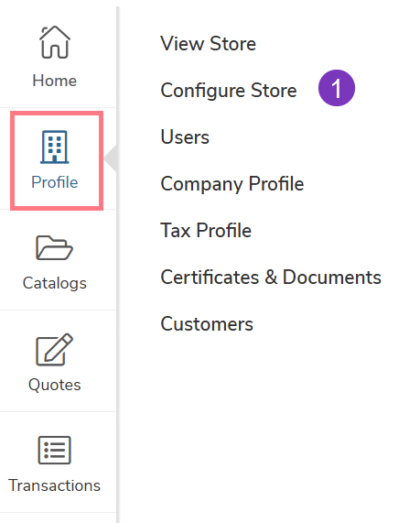Image resolution: width=420 pixels, height=523 pixels.
Task: Click the Home house icon
Action: pyautogui.click(x=55, y=42)
